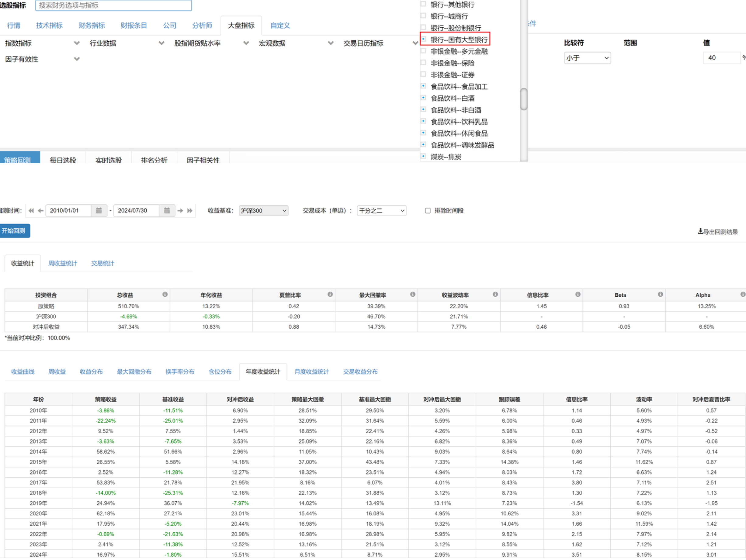The width and height of the screenshot is (746, 560).
Task: Click industry list scrollbar thumb
Action: 523,99
